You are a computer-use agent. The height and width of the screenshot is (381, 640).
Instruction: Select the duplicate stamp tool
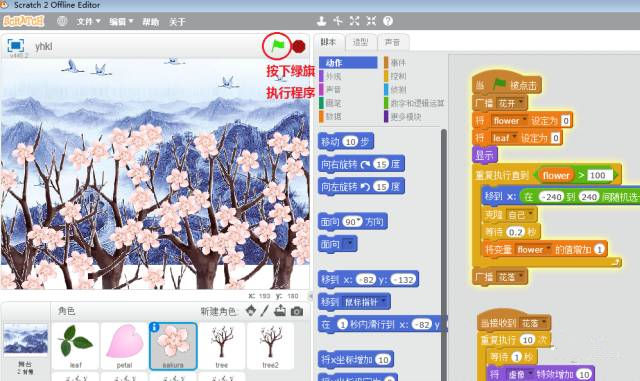click(x=322, y=21)
